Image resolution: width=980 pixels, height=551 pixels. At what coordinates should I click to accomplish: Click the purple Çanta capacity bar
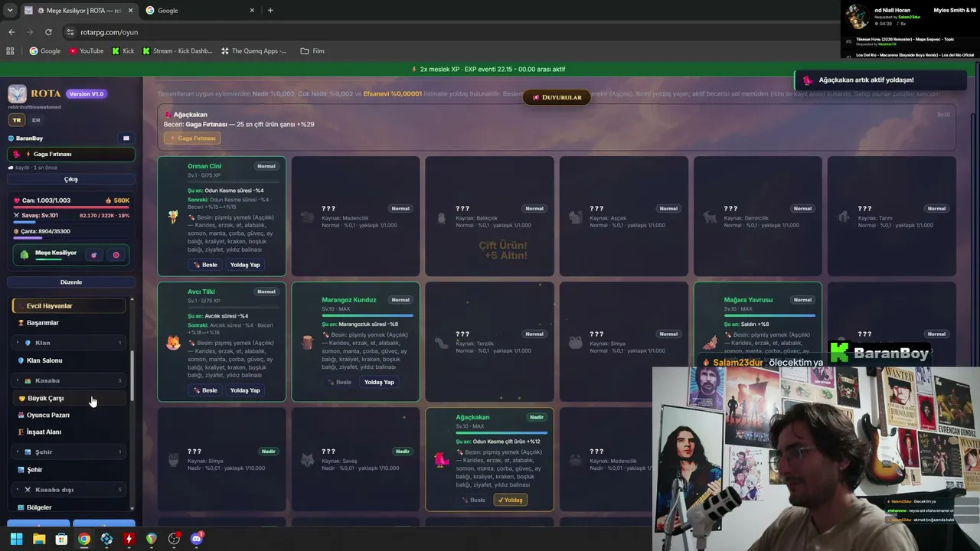coord(71,238)
